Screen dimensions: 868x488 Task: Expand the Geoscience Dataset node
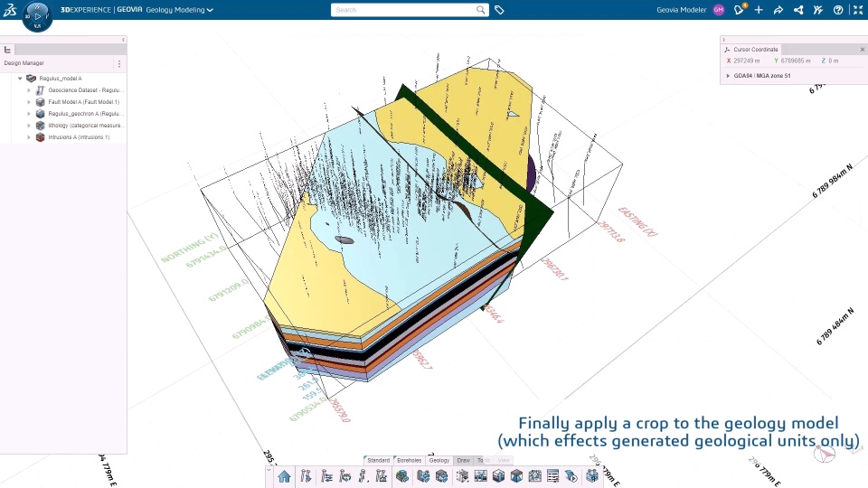[x=29, y=90]
